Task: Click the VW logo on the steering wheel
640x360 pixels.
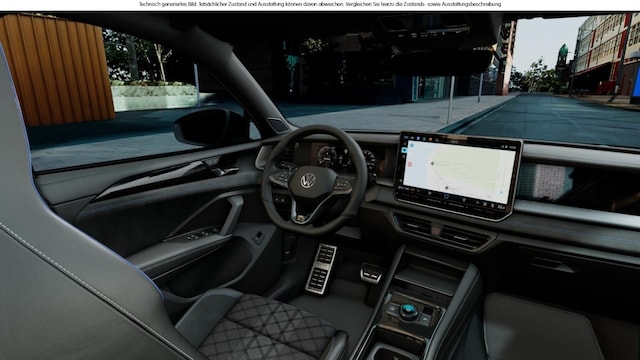Action: [x=308, y=180]
